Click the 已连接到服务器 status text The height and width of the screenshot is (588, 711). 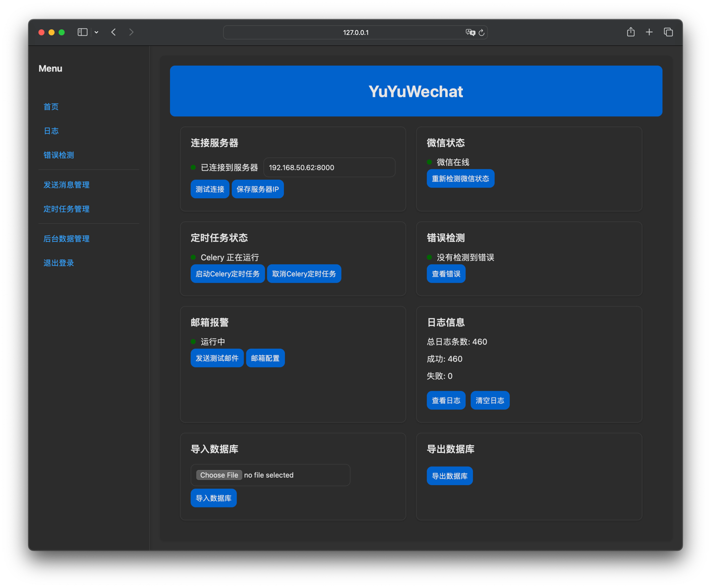[229, 167]
